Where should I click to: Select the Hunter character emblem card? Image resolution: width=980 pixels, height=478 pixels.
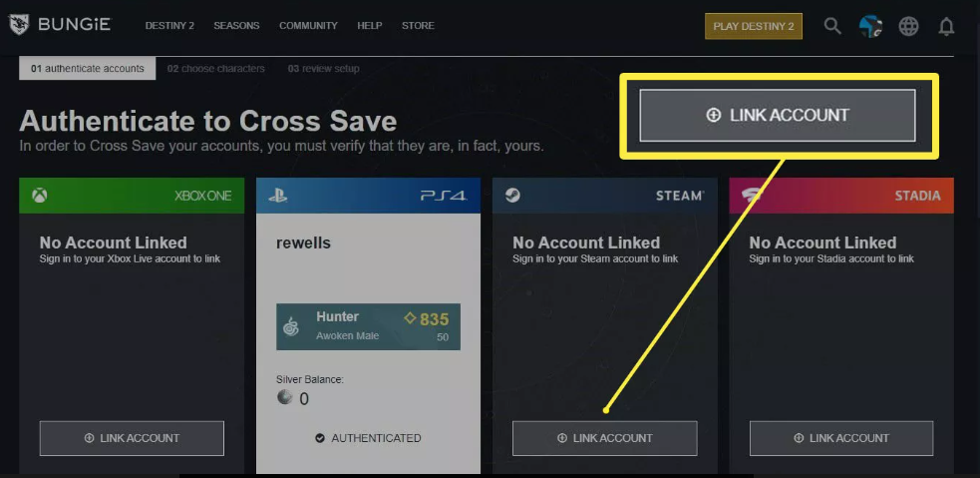[x=368, y=326]
